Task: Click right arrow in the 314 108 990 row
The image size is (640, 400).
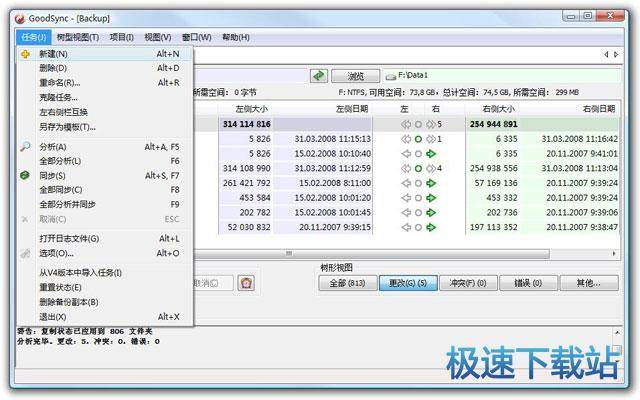Action: point(431,169)
